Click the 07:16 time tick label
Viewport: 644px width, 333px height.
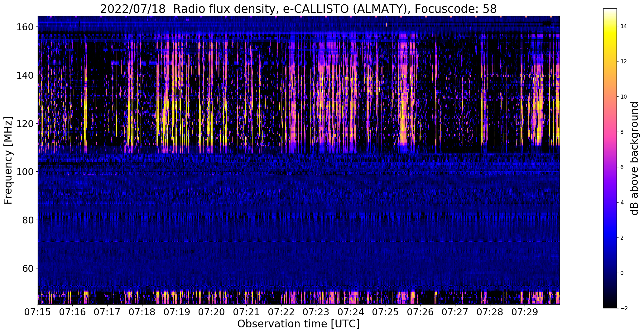point(72,312)
